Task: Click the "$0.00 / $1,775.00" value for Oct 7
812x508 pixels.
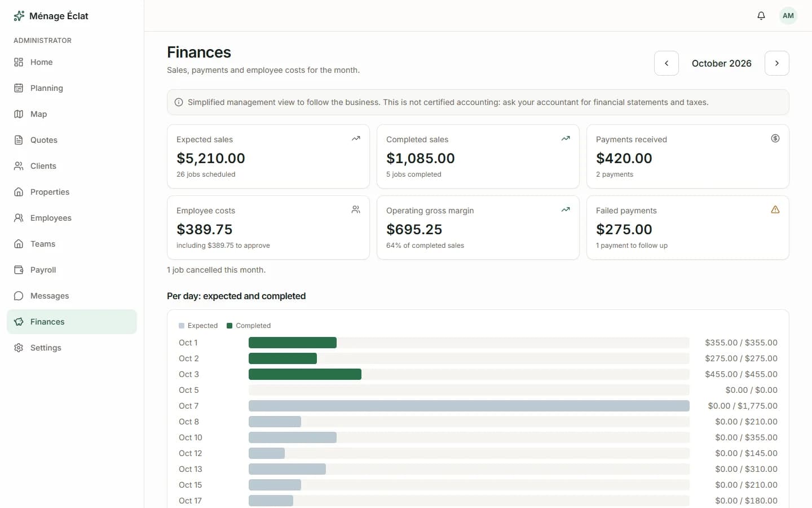Action: pyautogui.click(x=743, y=406)
